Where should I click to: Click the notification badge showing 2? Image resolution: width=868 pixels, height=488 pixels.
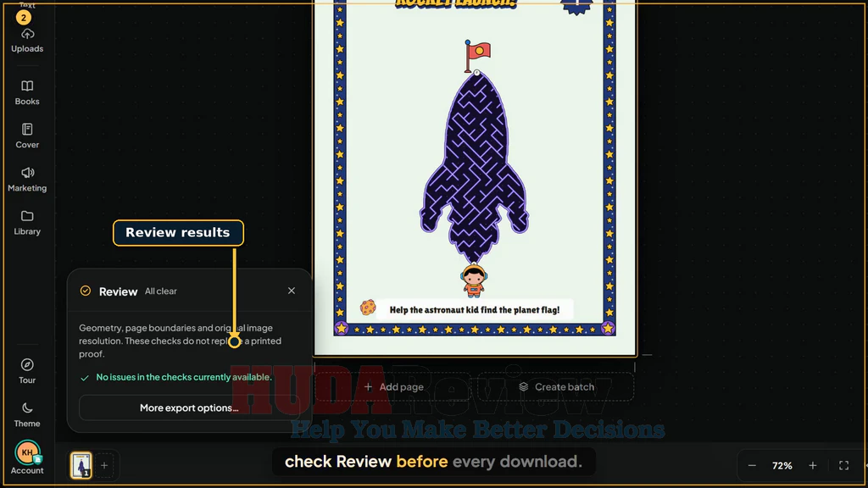pos(23,18)
